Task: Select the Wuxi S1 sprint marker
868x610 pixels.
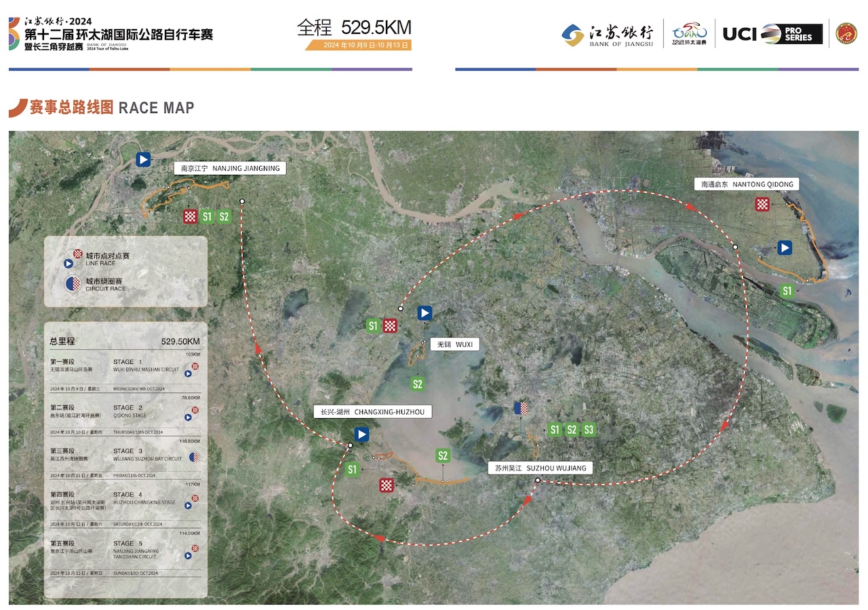Action: (373, 326)
